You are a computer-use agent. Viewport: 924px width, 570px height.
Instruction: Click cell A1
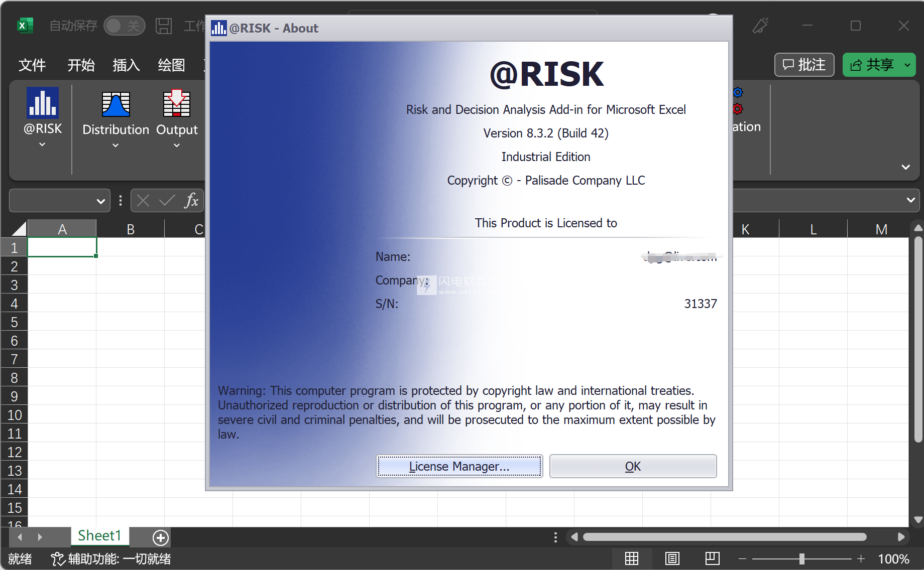(62, 247)
